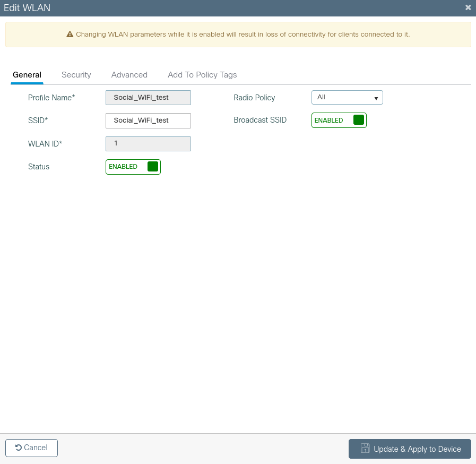This screenshot has height=464, width=476.
Task: Open the Radio Policy dropdown
Action: click(347, 98)
